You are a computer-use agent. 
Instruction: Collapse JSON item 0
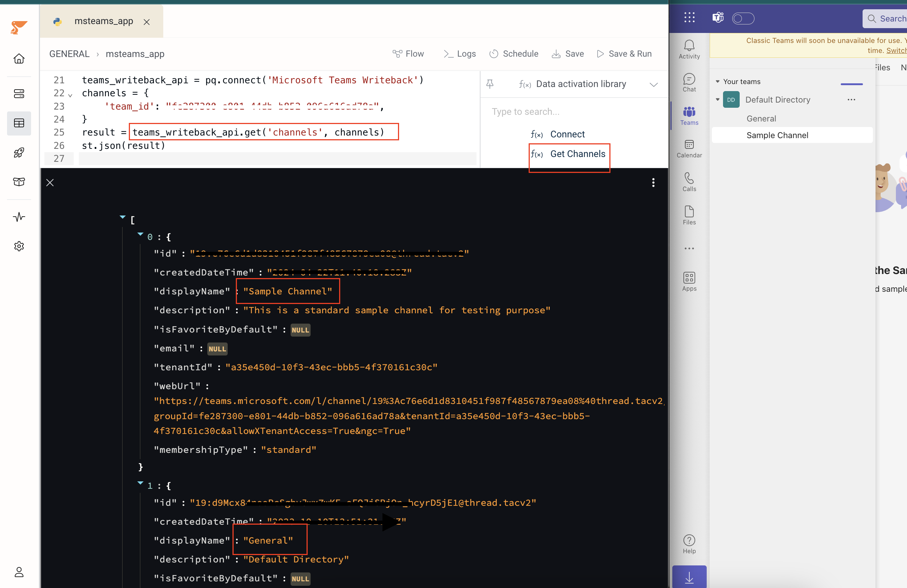(140, 234)
